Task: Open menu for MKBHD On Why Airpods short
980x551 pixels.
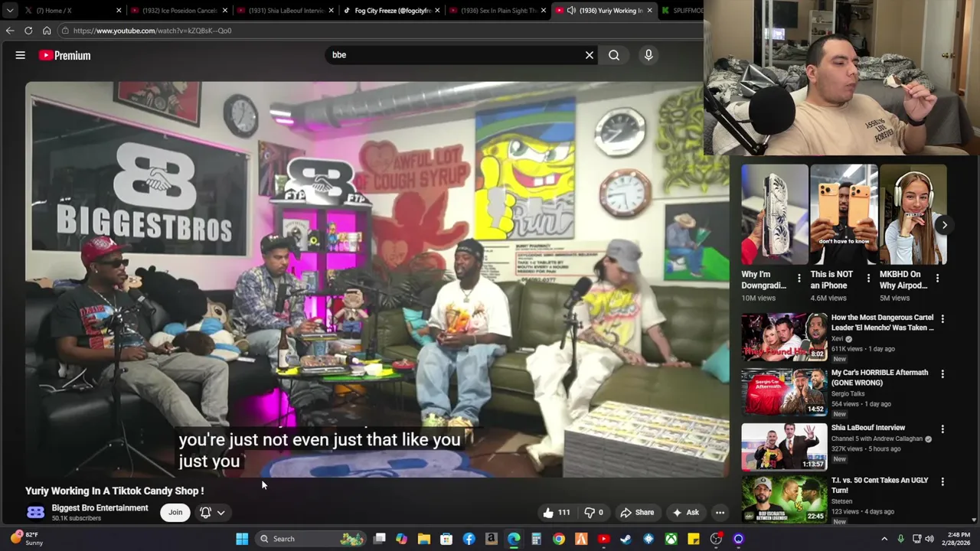Action: [x=937, y=279]
